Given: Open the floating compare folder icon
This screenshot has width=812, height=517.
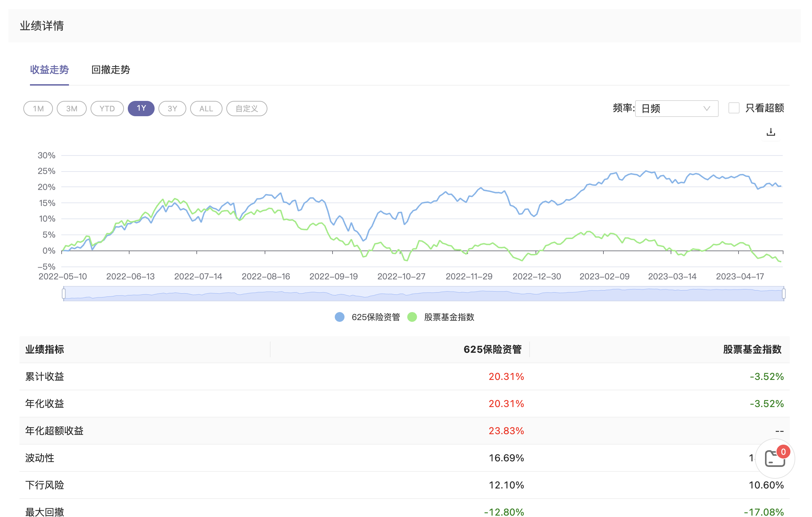Looking at the screenshot, I should click(774, 459).
